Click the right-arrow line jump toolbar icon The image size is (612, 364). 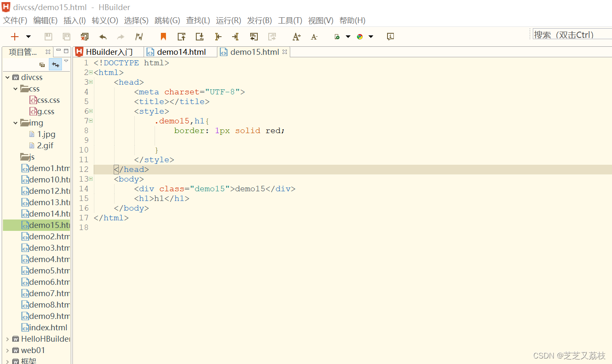tap(218, 37)
